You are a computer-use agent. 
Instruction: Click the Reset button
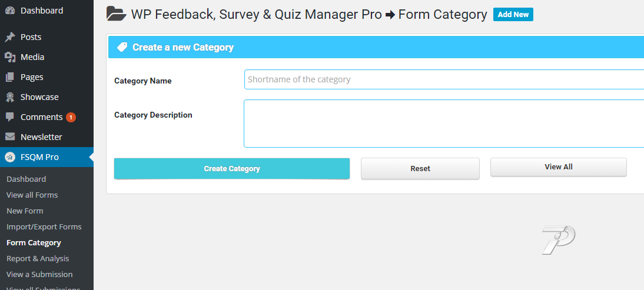coord(420,169)
